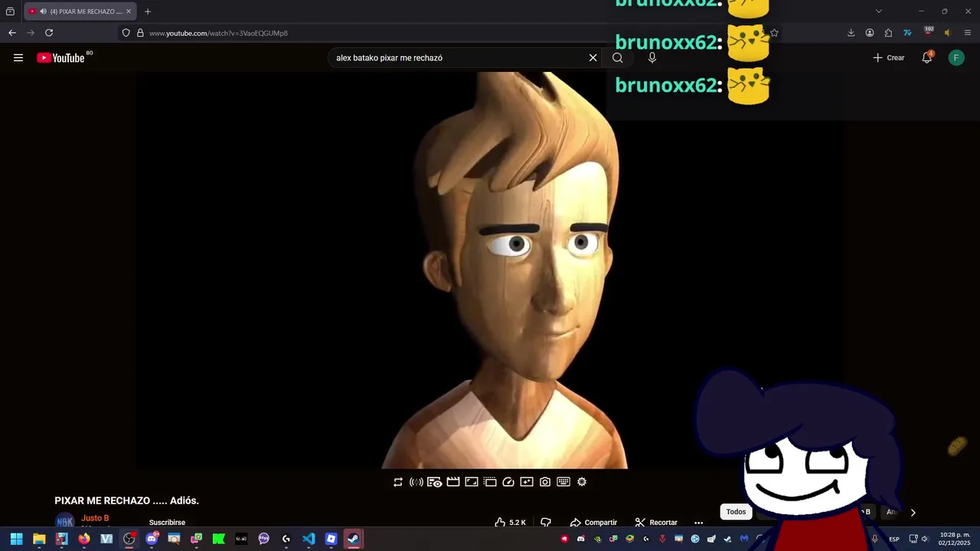980x551 pixels.
Task: Bookmark this page with the star
Action: [x=774, y=33]
